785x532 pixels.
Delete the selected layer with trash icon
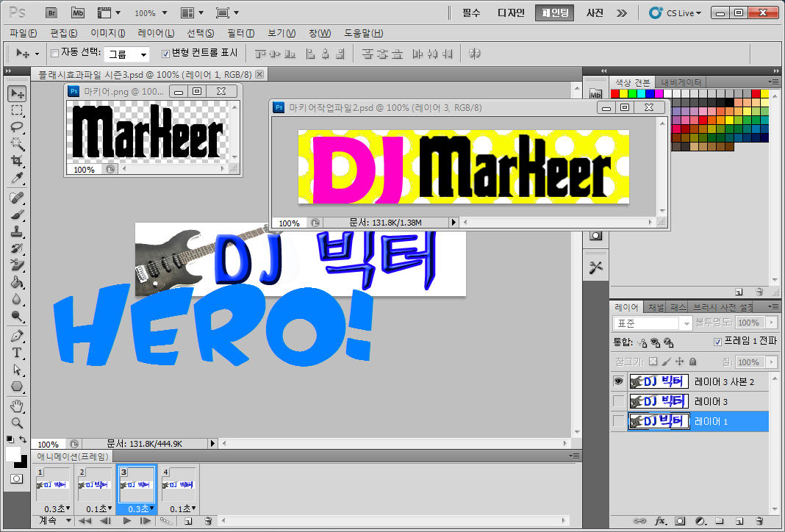coord(759,521)
